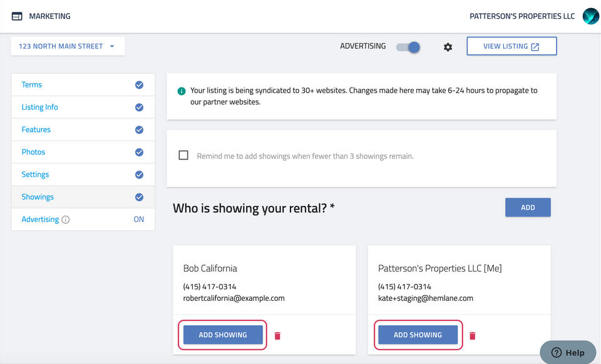This screenshot has height=364, width=601.
Task: Click the info icon beside Advertising
Action: coord(66,220)
